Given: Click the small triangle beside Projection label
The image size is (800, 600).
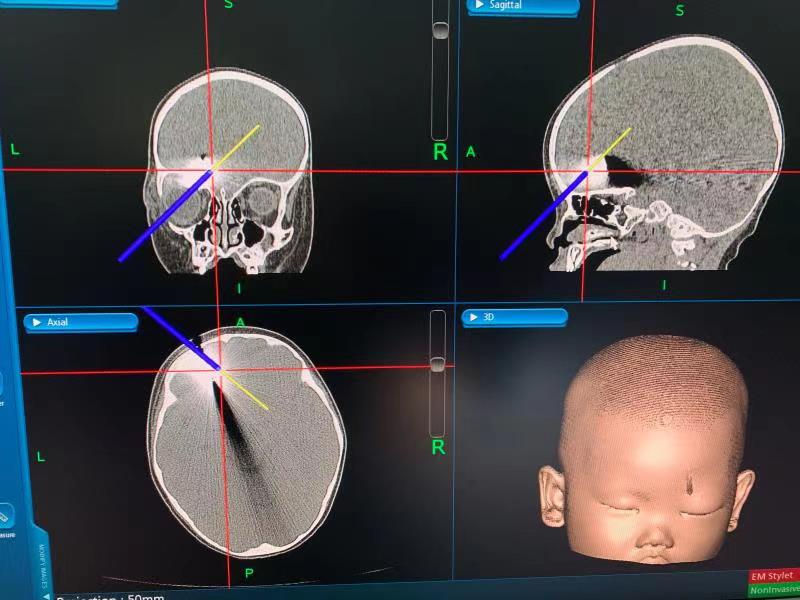Looking at the screenshot, I should coord(46,596).
